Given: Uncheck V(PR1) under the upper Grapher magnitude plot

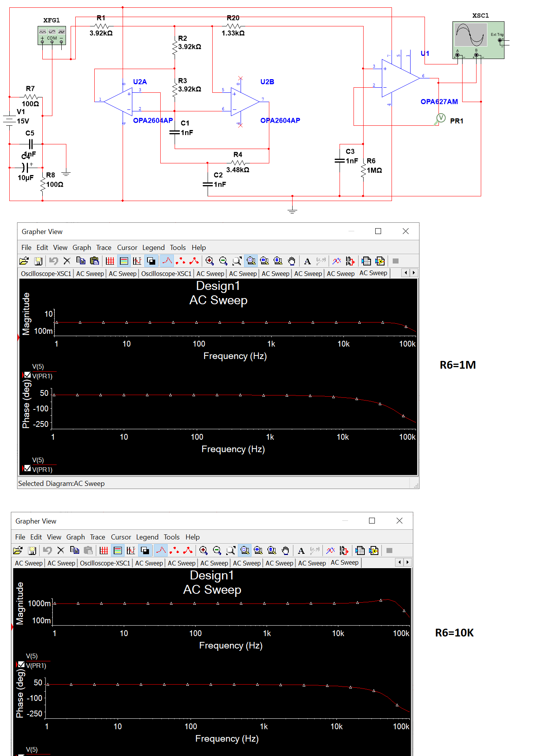Looking at the screenshot, I should coord(28,375).
